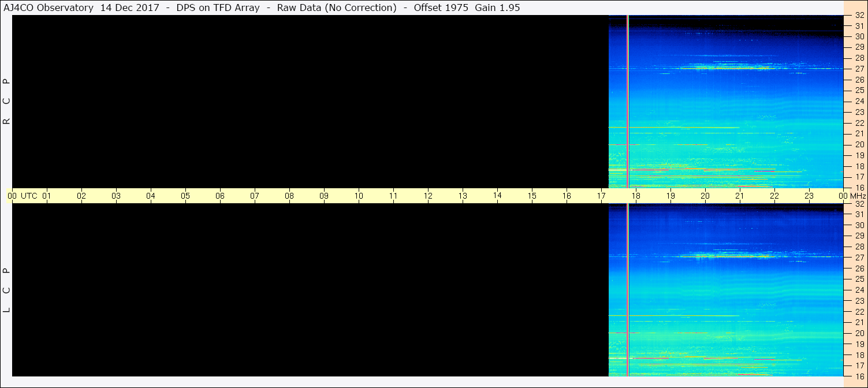Select hour 23 on the UTC axis
The image size is (868, 388).
[x=809, y=196]
